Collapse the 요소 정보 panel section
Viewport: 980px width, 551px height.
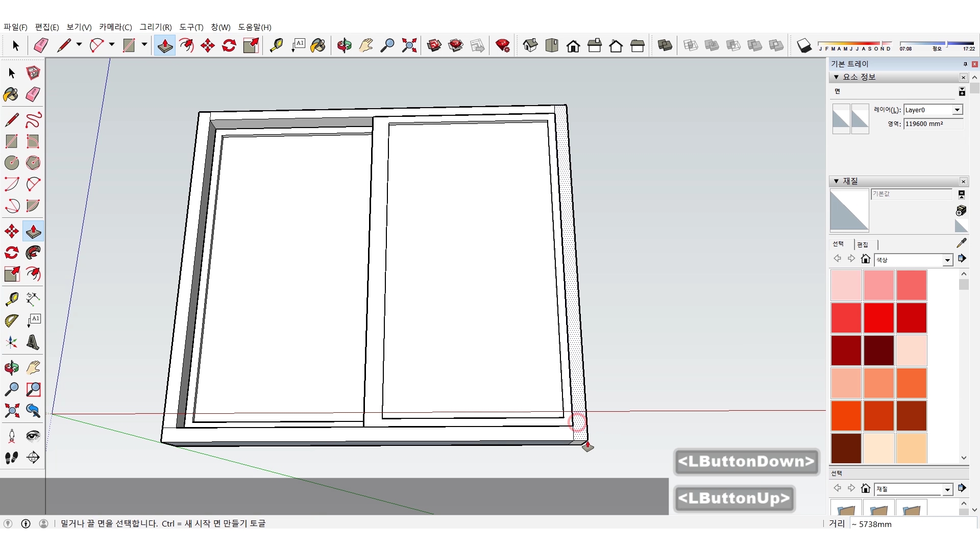[836, 77]
